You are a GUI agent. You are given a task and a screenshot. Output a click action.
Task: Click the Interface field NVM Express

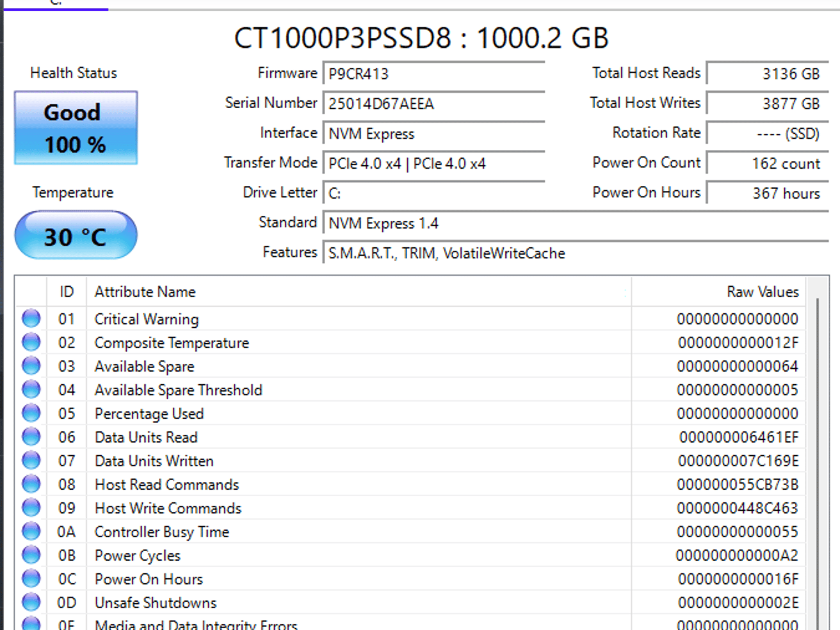click(434, 134)
